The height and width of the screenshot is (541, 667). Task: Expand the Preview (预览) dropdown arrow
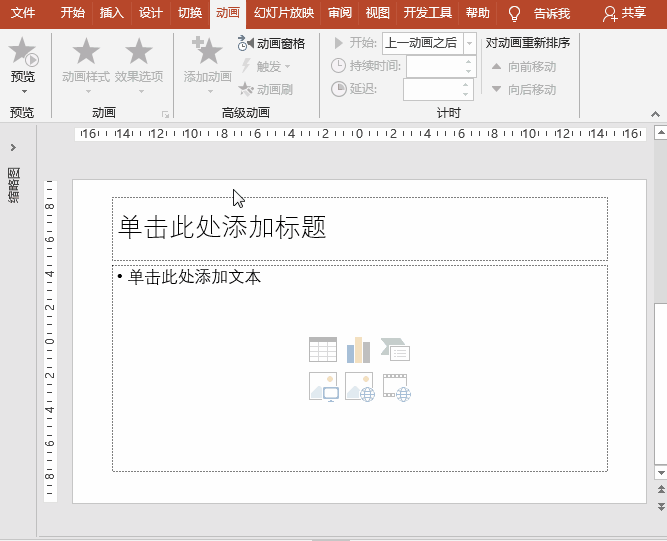(24, 91)
